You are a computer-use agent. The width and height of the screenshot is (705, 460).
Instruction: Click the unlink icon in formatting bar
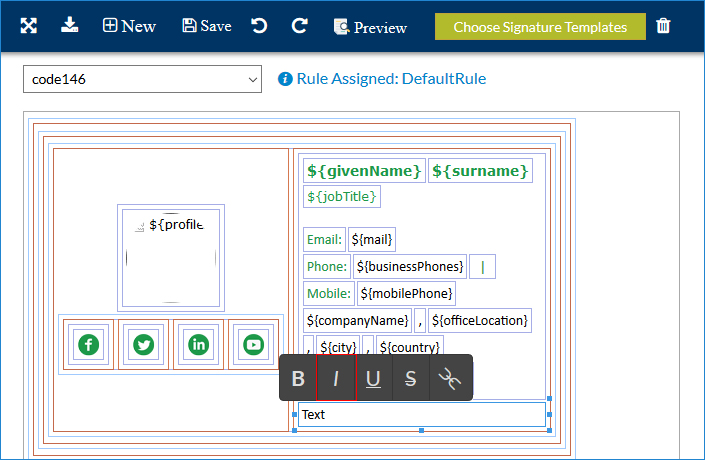pyautogui.click(x=450, y=378)
